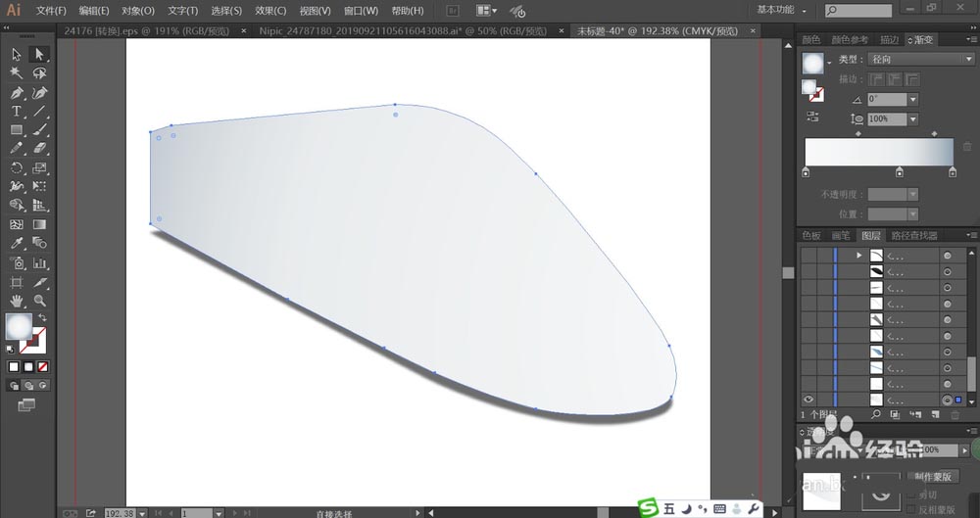Enable Draw Normal mode
Viewport: 980px width, 518px height.
pyautogui.click(x=15, y=386)
